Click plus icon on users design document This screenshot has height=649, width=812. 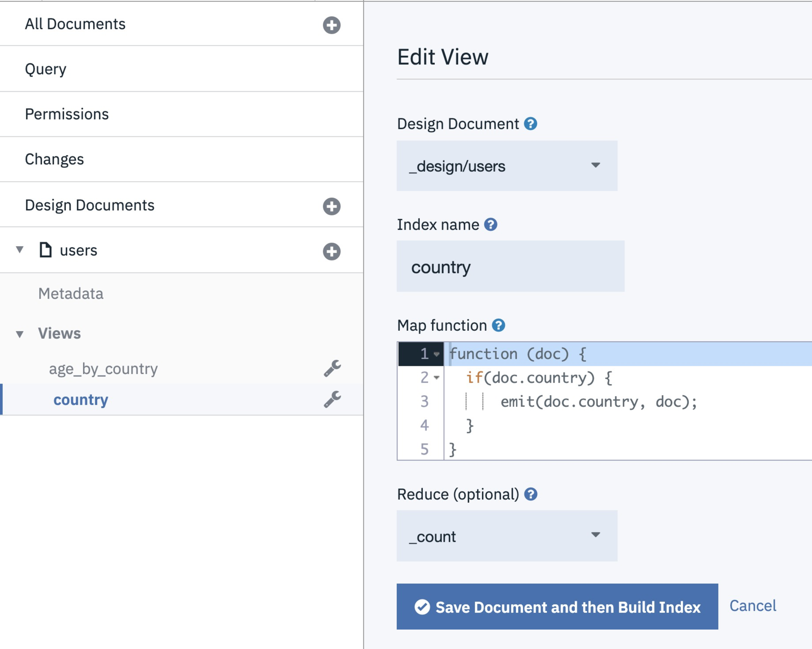coord(332,251)
